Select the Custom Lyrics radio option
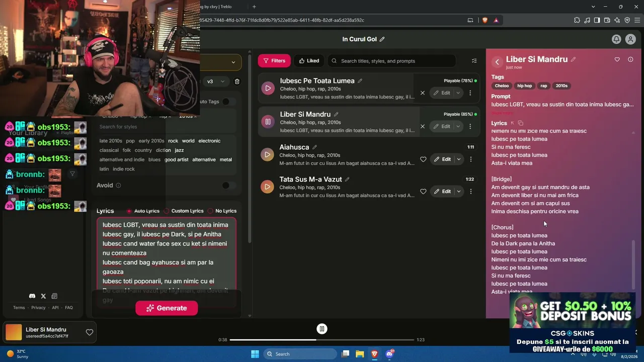This screenshot has width=644, height=362. click(167, 211)
